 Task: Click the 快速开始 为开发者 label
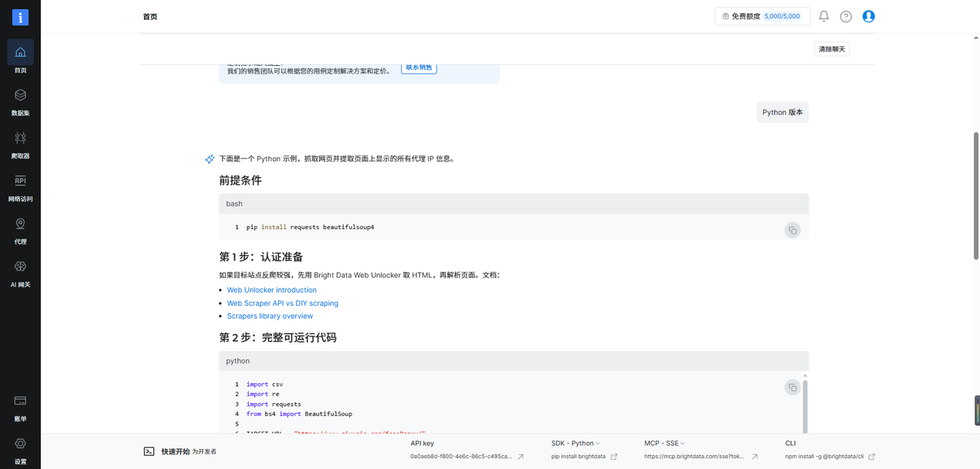(189, 451)
